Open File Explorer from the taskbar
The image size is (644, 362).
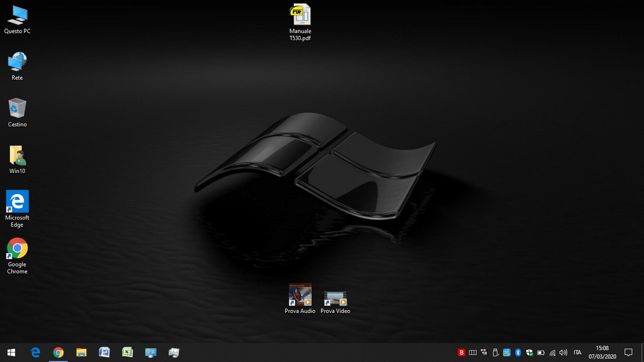click(x=81, y=352)
